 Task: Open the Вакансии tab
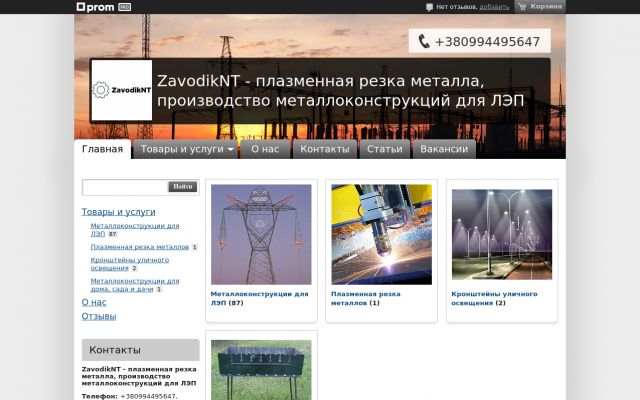(x=444, y=149)
